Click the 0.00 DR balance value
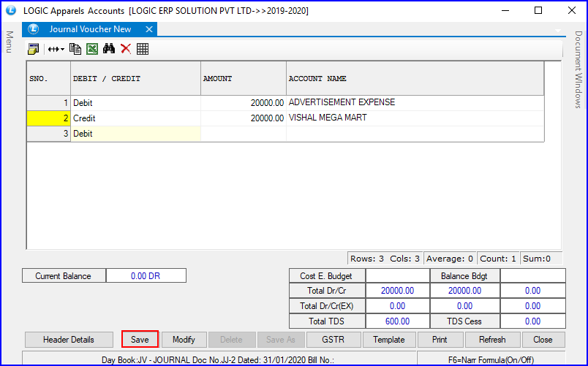The image size is (588, 366). coord(146,275)
